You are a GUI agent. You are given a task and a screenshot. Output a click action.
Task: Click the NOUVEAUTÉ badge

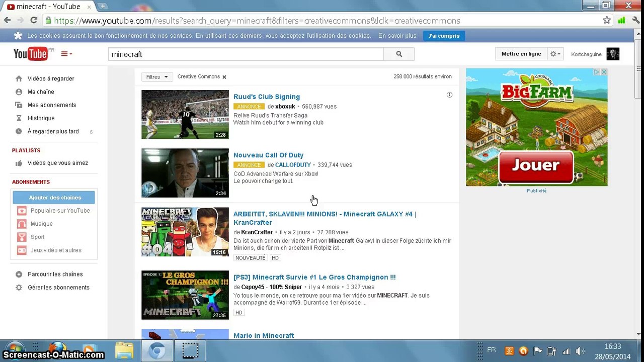click(x=250, y=258)
